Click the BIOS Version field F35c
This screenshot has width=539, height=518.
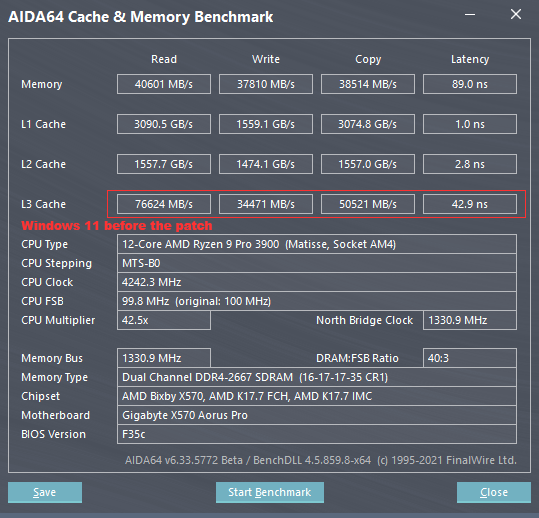(317, 434)
